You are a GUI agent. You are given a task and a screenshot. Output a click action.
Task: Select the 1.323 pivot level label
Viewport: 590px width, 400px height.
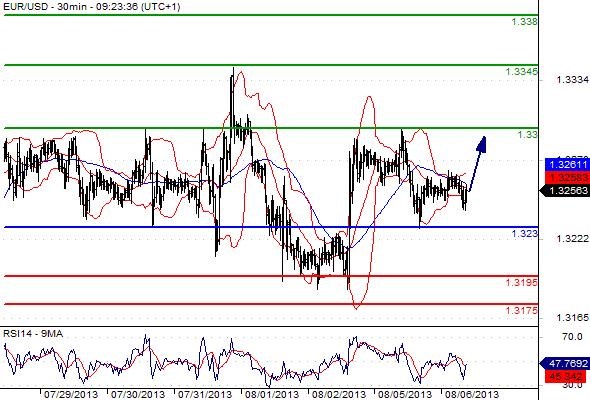click(525, 234)
